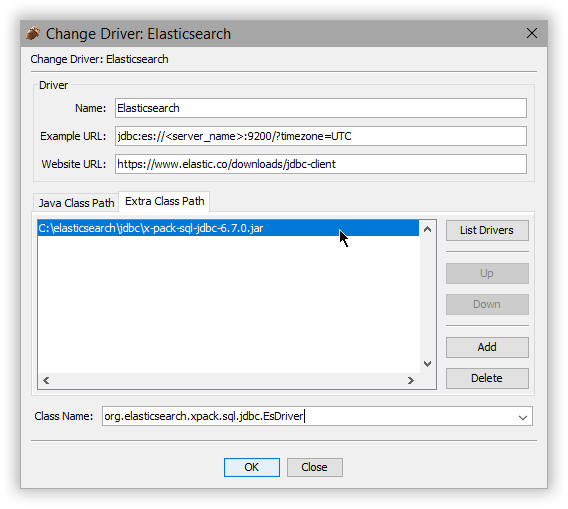Open the Class Name dropdown arrow

tap(522, 417)
